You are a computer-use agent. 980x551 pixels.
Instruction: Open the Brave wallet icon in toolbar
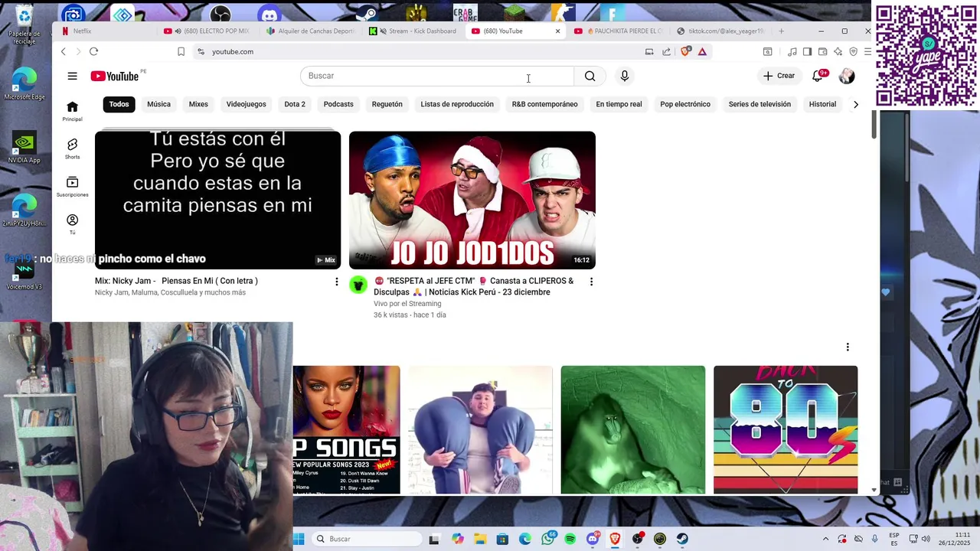pyautogui.click(x=822, y=51)
